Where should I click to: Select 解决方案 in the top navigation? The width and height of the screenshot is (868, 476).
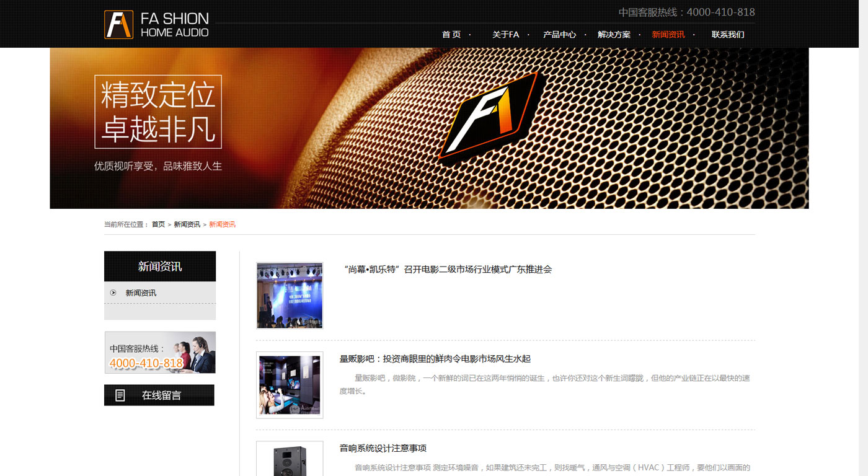(x=614, y=35)
